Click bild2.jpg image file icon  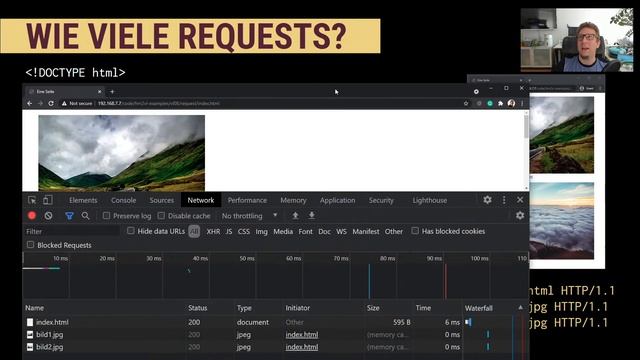point(30,347)
